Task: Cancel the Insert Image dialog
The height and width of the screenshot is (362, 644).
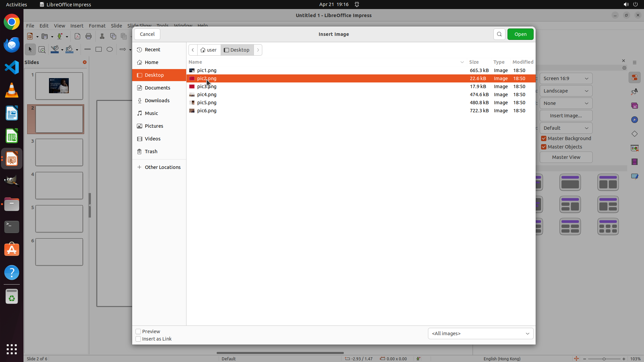Action: tap(147, 34)
